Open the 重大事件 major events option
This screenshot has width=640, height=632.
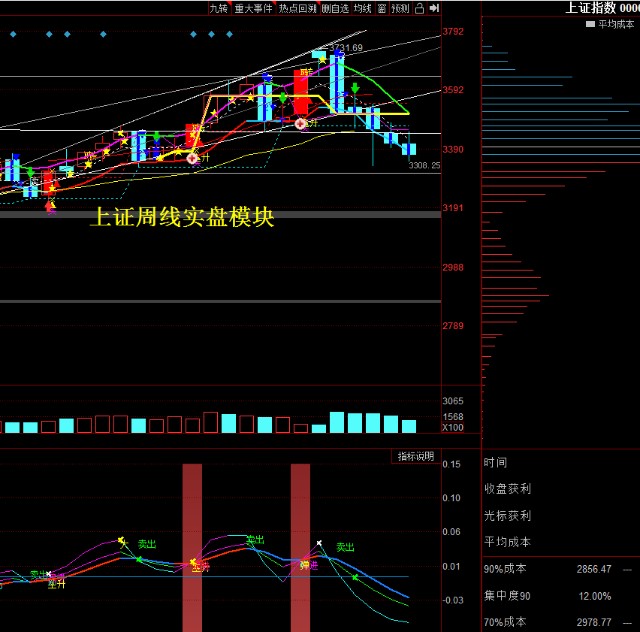(254, 8)
